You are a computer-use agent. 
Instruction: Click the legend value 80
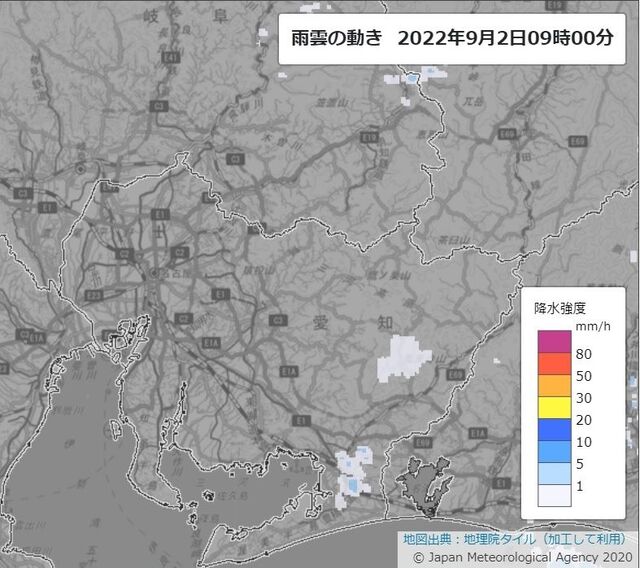click(584, 354)
